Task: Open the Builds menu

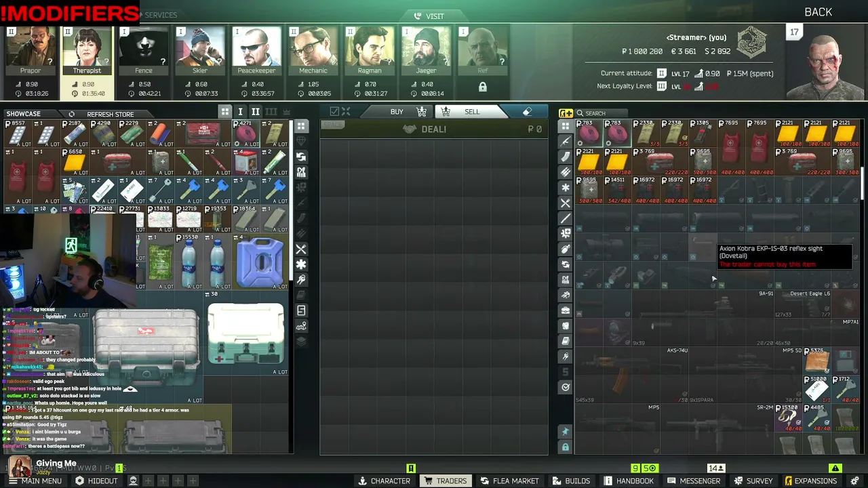Action: [x=571, y=481]
